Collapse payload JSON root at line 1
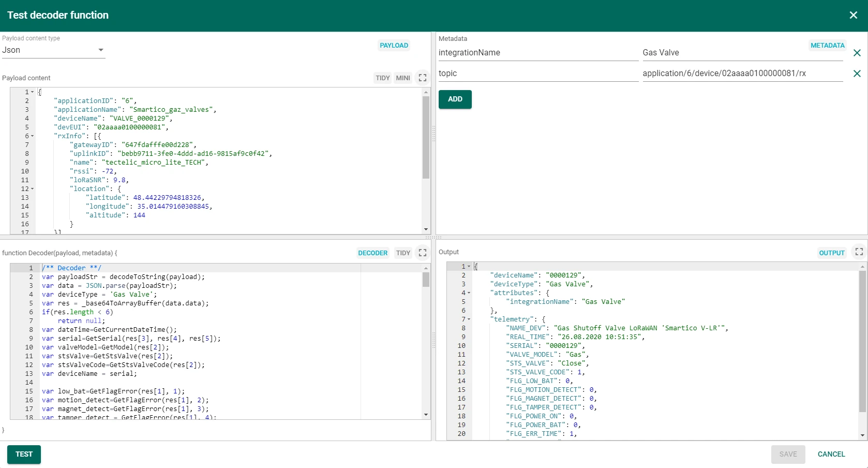 pyautogui.click(x=33, y=92)
